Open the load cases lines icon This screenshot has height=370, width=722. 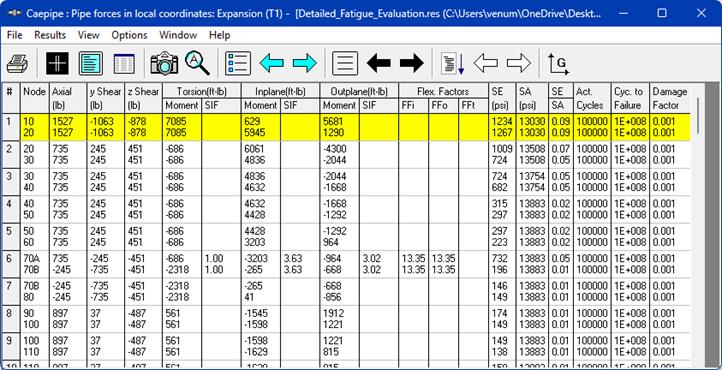[345, 63]
